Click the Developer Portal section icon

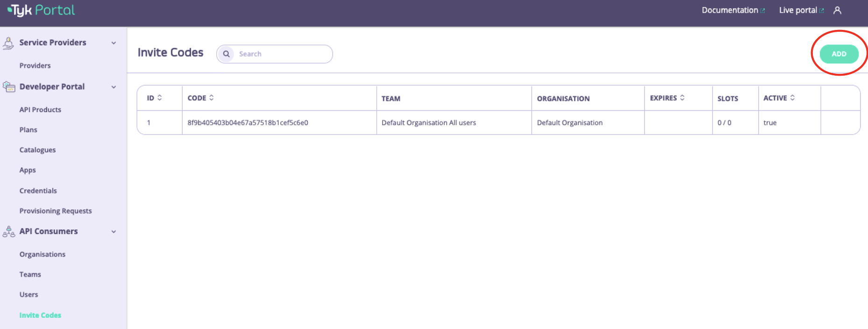9,87
